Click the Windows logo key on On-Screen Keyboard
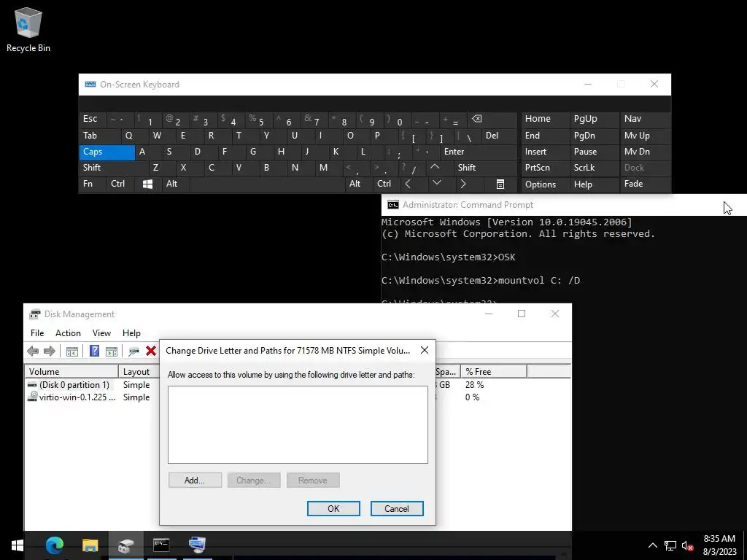This screenshot has height=560, width=747. point(147,184)
